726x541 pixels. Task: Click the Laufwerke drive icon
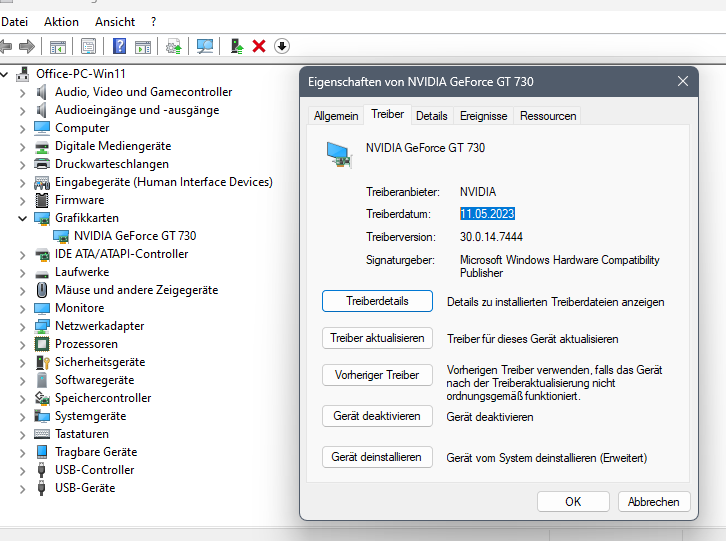coord(42,274)
